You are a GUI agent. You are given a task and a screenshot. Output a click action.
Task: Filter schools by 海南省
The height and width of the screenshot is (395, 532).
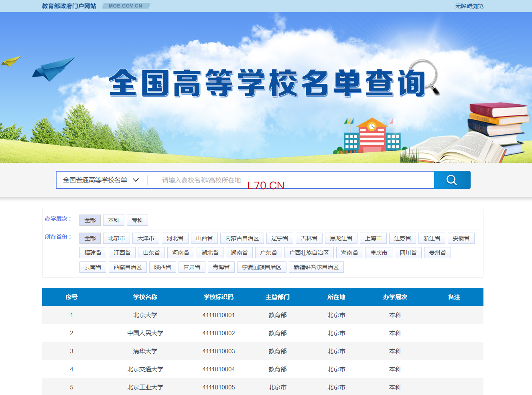349,253
